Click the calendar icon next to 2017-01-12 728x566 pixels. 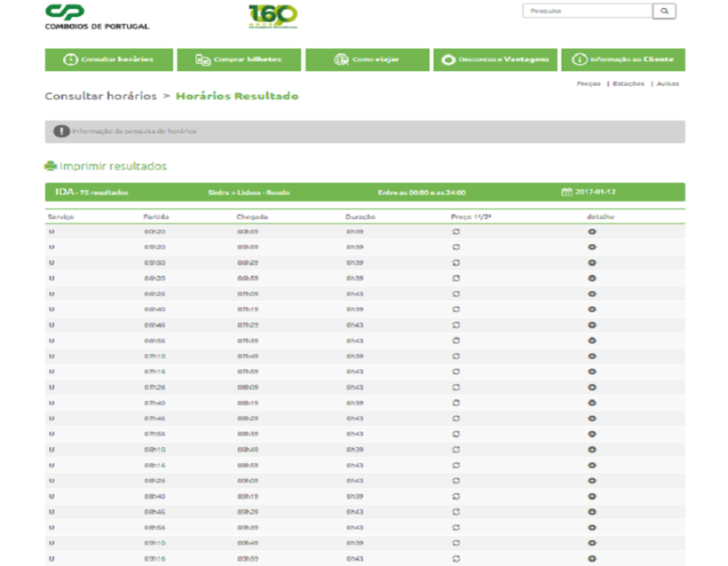click(566, 193)
